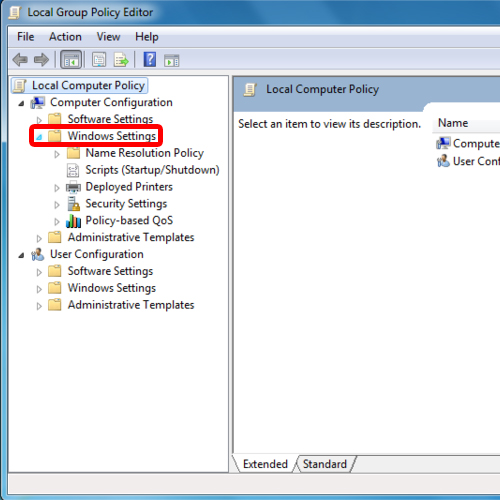Open Help via the blue question-mark icon
Screen dimensions: 500x500
click(150, 60)
